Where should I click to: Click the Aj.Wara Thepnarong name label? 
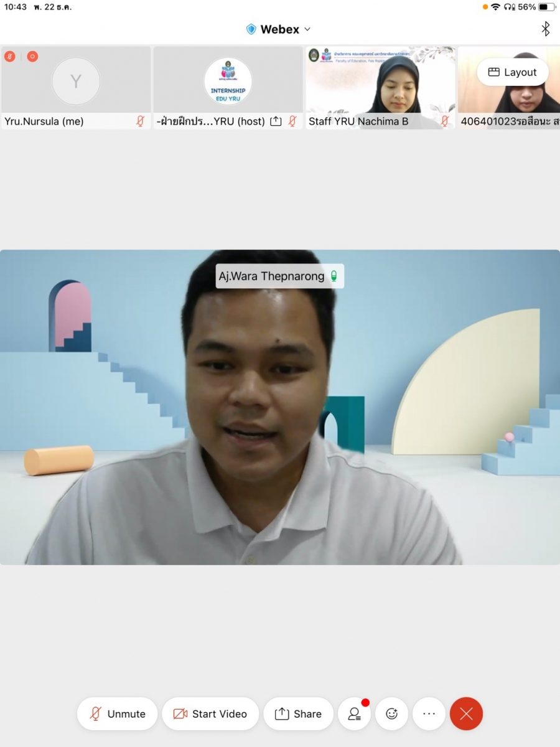pos(271,276)
